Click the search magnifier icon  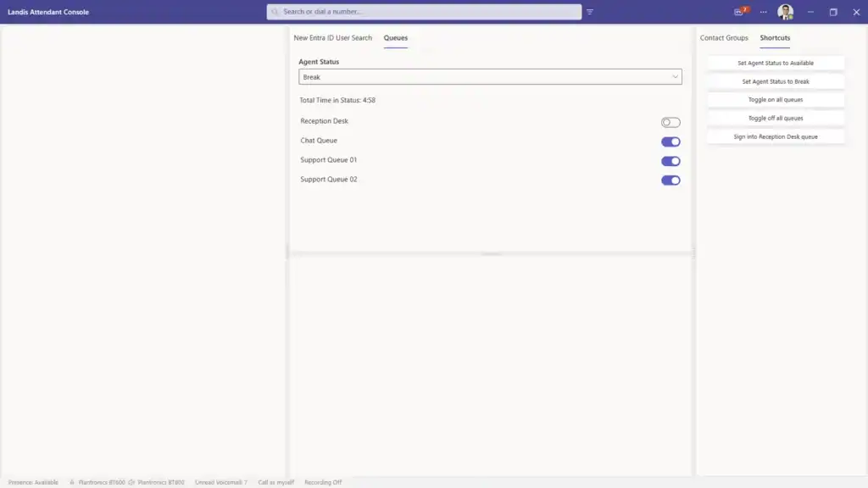(x=275, y=12)
